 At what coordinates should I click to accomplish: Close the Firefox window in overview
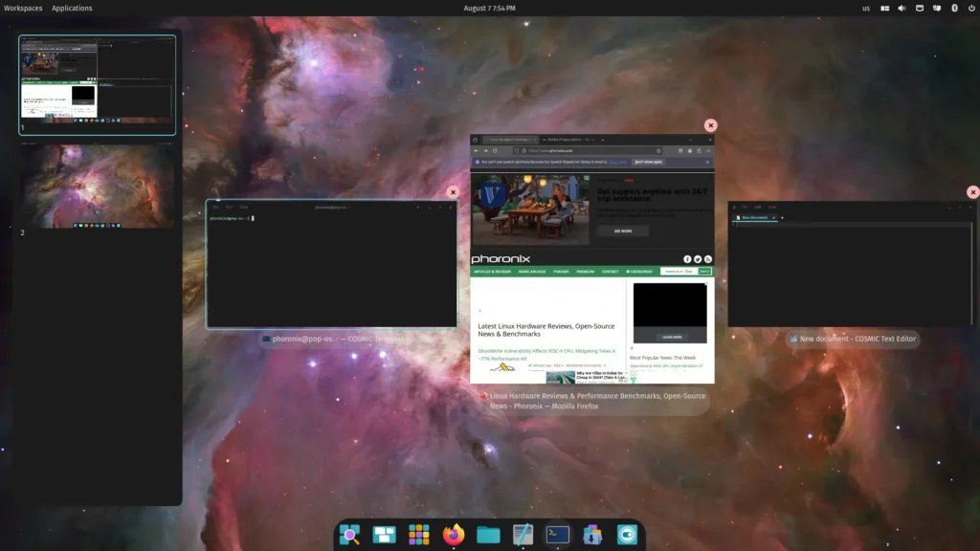coord(711,125)
